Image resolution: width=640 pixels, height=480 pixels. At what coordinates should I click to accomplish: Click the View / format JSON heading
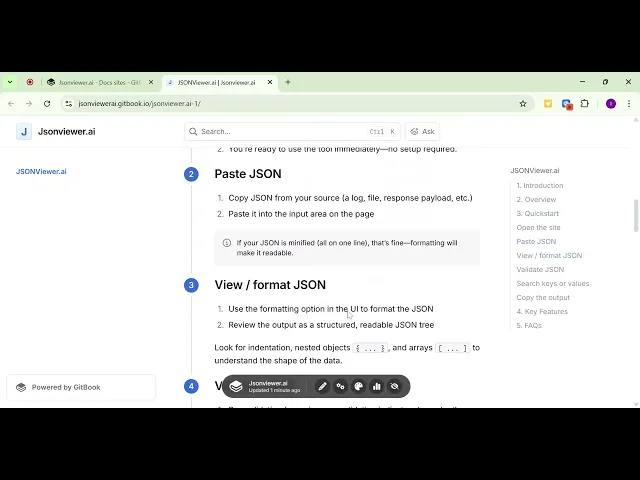pyautogui.click(x=270, y=285)
